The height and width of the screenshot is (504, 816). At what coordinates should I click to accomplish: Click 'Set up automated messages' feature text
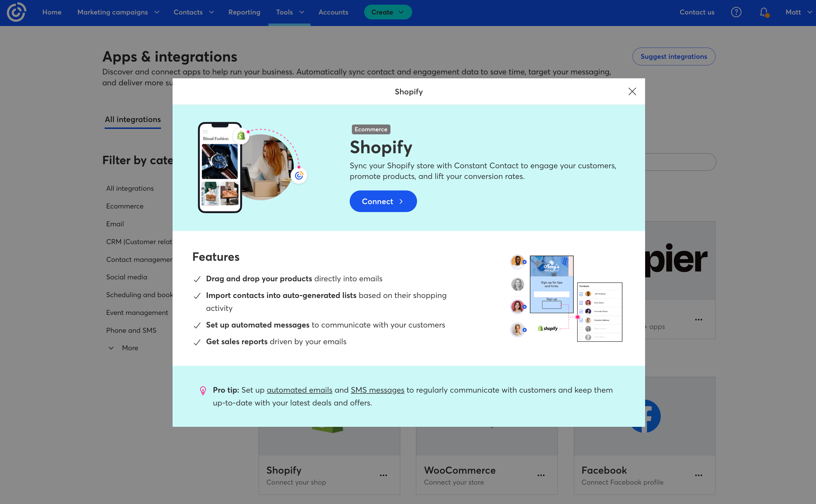(x=258, y=325)
